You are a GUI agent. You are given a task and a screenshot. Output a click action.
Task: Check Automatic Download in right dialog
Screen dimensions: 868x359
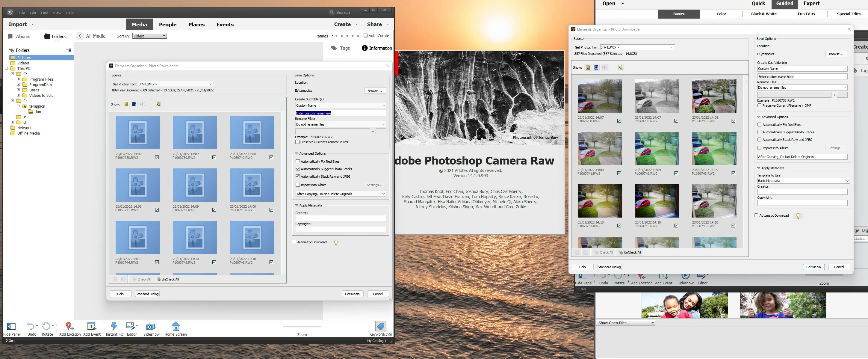click(756, 215)
